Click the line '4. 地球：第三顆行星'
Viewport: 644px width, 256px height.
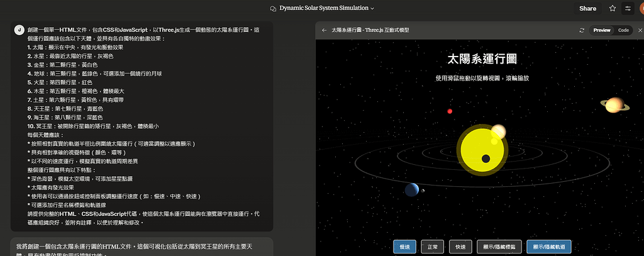(95, 74)
